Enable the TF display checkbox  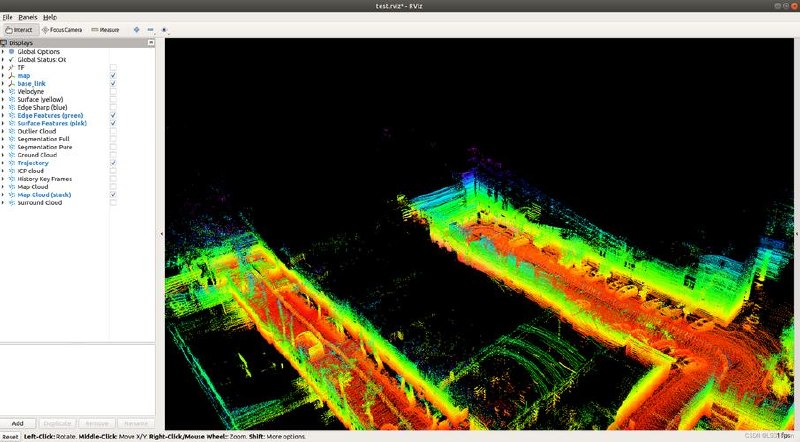[113, 67]
